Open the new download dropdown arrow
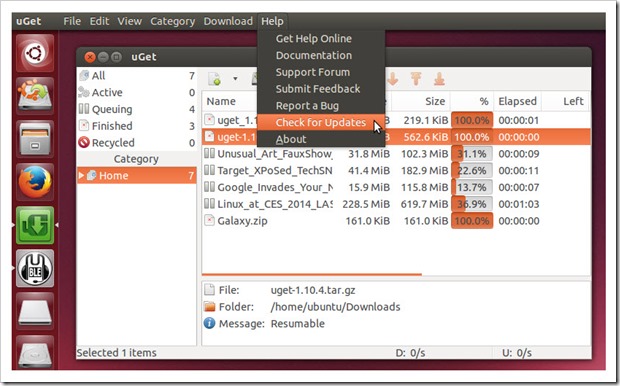This screenshot has height=386, width=620. click(235, 79)
